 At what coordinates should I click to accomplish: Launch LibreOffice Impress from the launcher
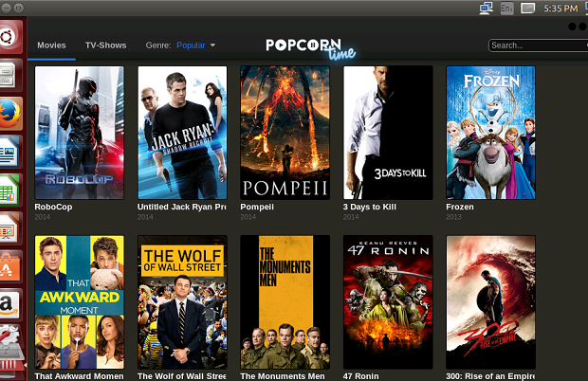[x=10, y=228]
